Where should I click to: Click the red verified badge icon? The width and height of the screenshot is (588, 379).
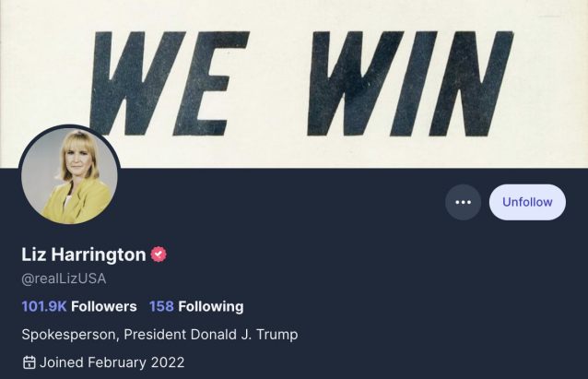159,255
